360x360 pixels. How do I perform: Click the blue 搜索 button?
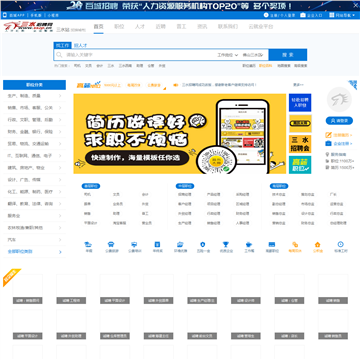point(288,55)
